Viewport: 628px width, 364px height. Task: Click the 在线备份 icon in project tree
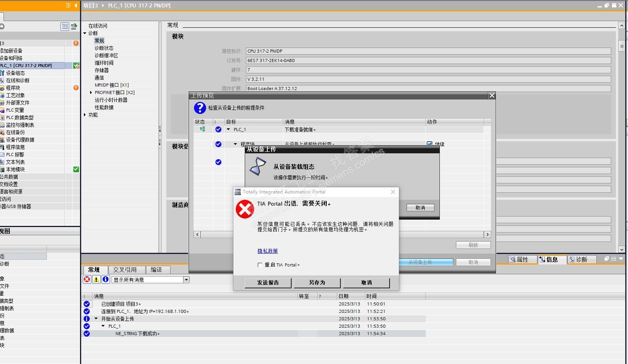[x=2, y=132]
